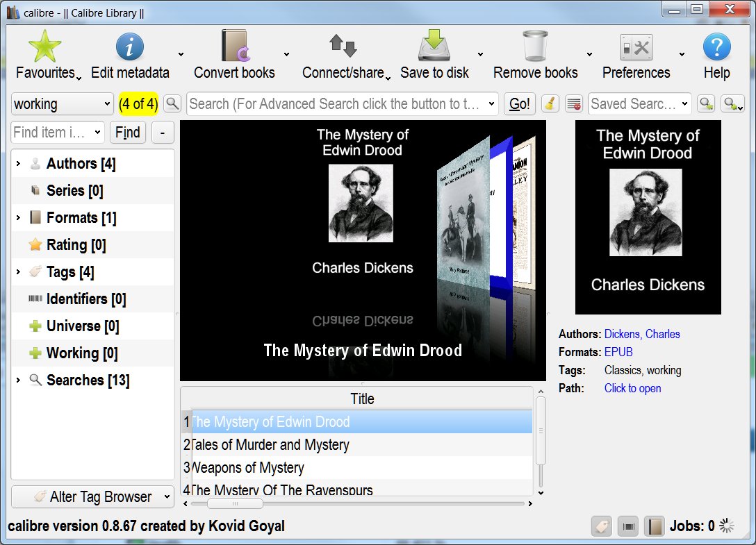The width and height of the screenshot is (756, 545).
Task: Click the Edit metadata info icon
Action: pyautogui.click(x=129, y=47)
